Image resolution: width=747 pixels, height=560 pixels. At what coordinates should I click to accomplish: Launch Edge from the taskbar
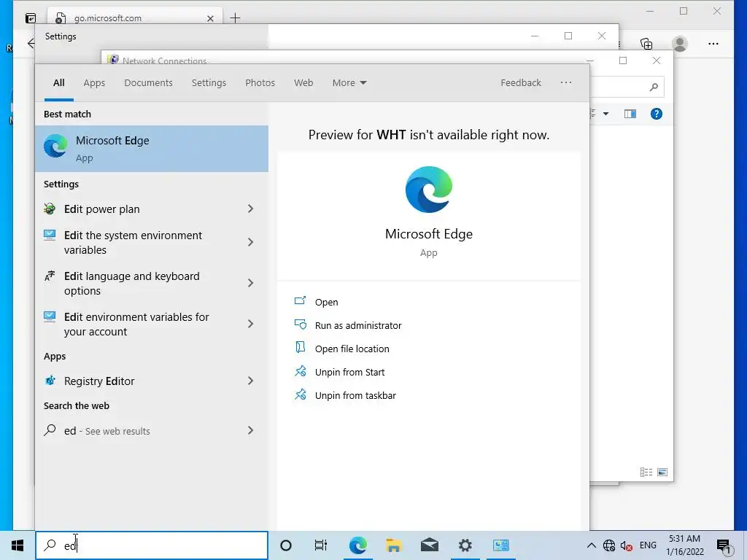coord(357,545)
